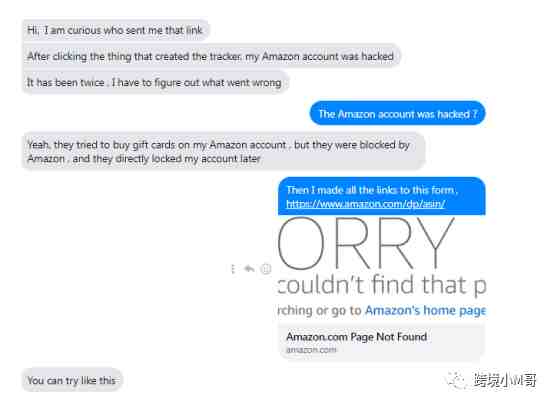Select the 'It has been twice' message
This screenshot has height=405, width=554.
pyautogui.click(x=155, y=82)
